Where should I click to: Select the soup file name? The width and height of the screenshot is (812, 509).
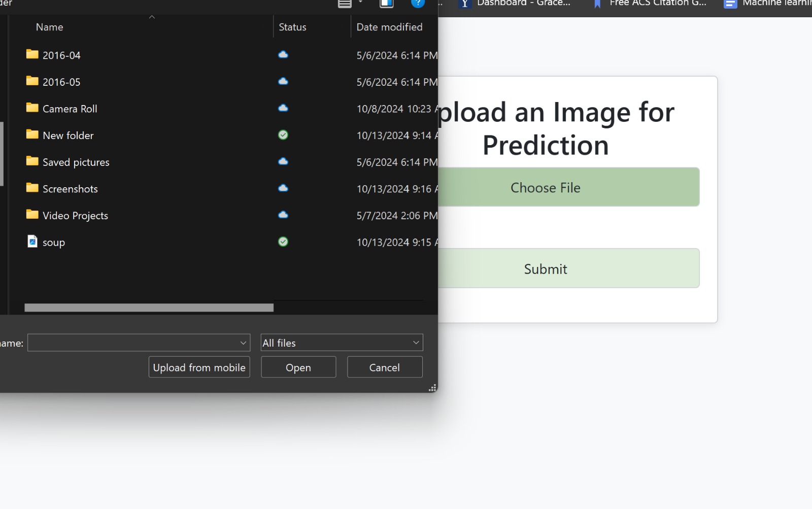[54, 243]
